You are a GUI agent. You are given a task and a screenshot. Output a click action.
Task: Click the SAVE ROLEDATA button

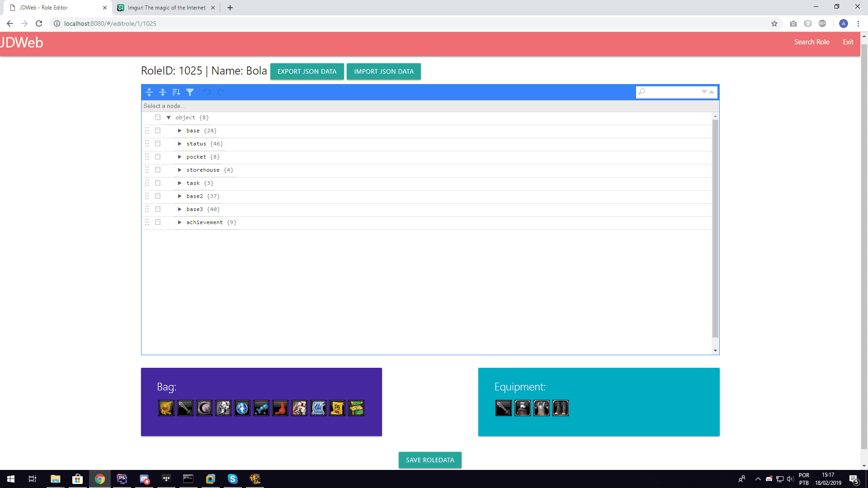(x=430, y=460)
